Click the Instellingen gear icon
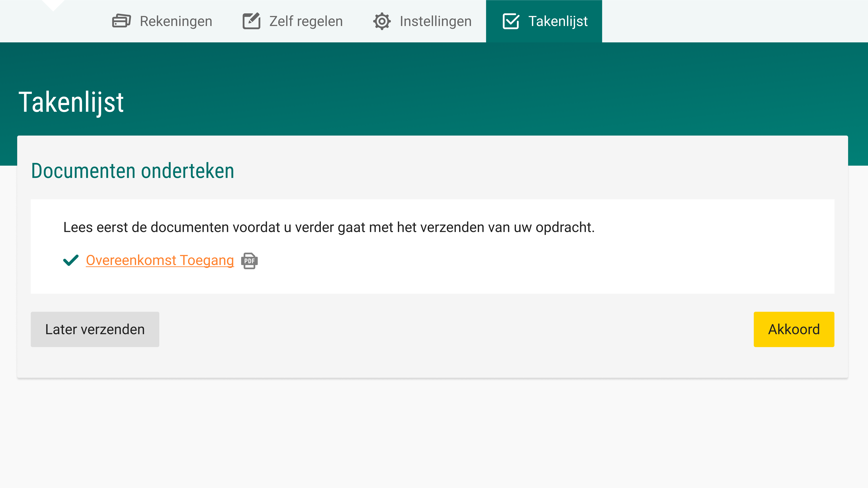This screenshot has width=868, height=488. point(382,21)
